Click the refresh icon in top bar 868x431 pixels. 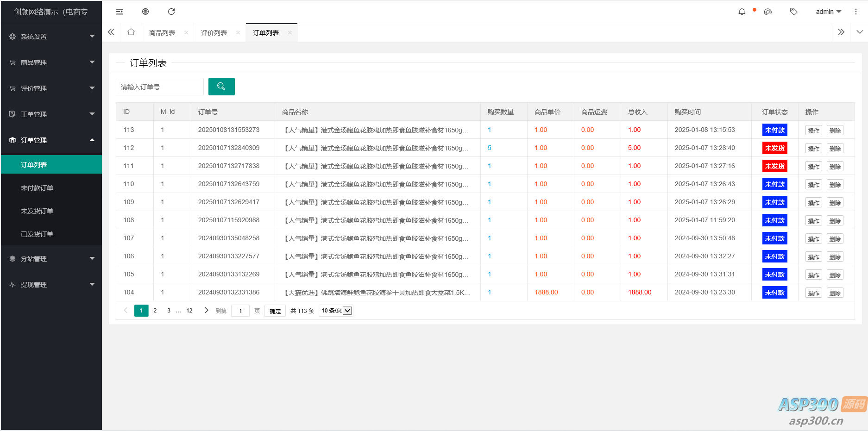coord(171,12)
